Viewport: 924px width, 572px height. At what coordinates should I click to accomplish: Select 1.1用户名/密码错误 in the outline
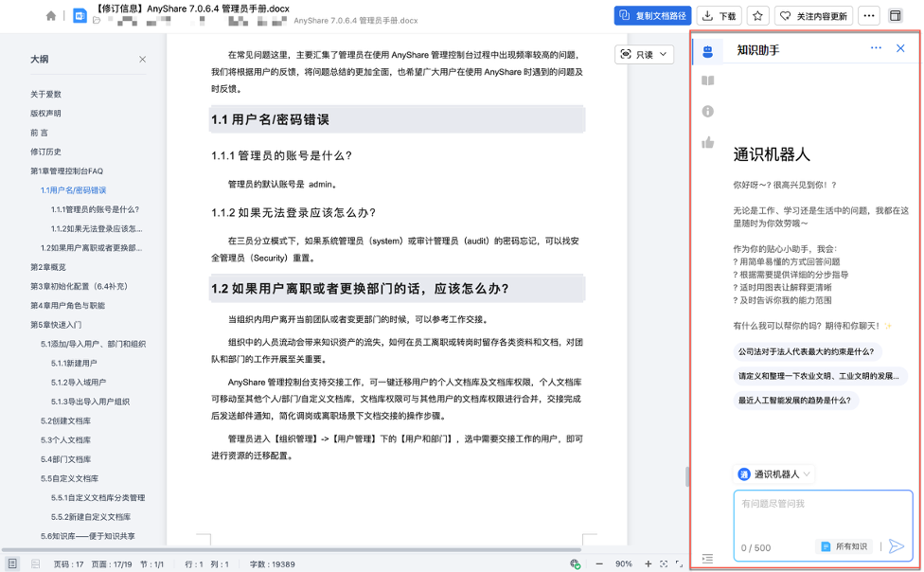point(74,190)
